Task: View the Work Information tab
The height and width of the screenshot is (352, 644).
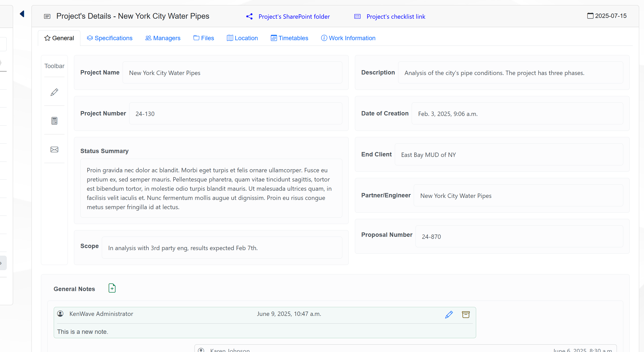Action: click(348, 38)
